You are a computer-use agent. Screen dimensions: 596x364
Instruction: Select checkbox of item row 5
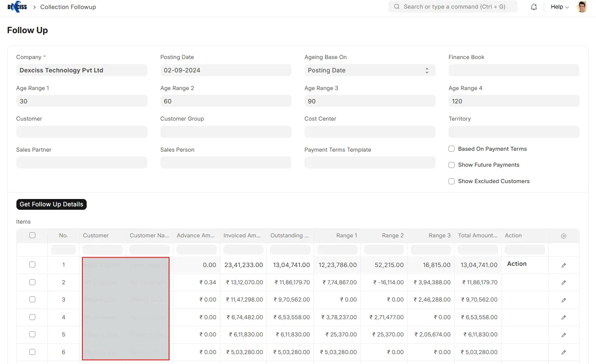pyautogui.click(x=32, y=334)
